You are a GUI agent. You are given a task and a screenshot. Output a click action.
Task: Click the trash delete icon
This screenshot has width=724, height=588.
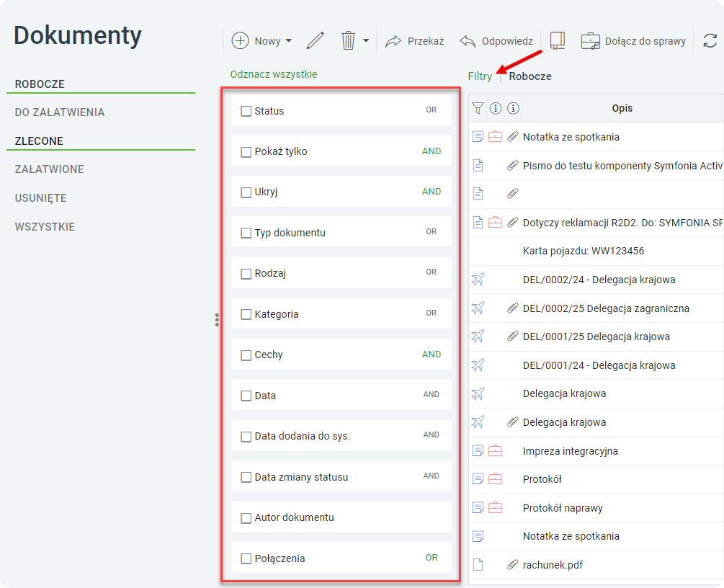click(348, 40)
